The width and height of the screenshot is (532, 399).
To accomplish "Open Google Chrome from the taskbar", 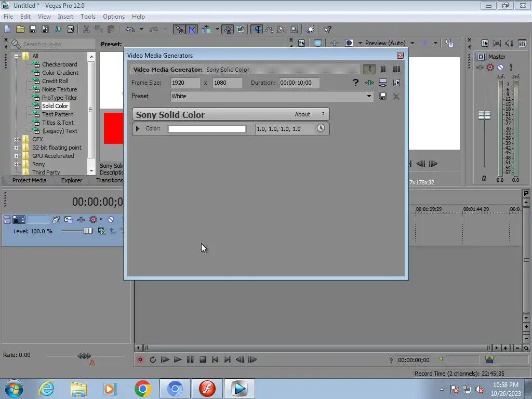I will click(143, 389).
